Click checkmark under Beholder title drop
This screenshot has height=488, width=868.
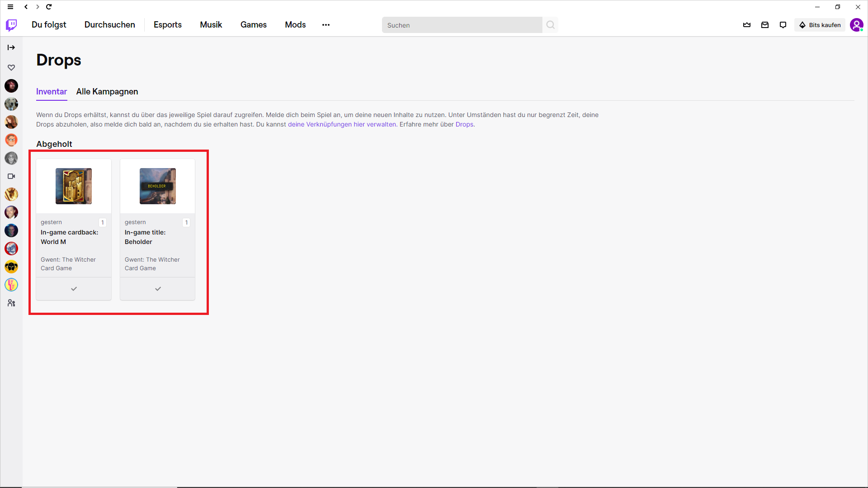pos(158,289)
